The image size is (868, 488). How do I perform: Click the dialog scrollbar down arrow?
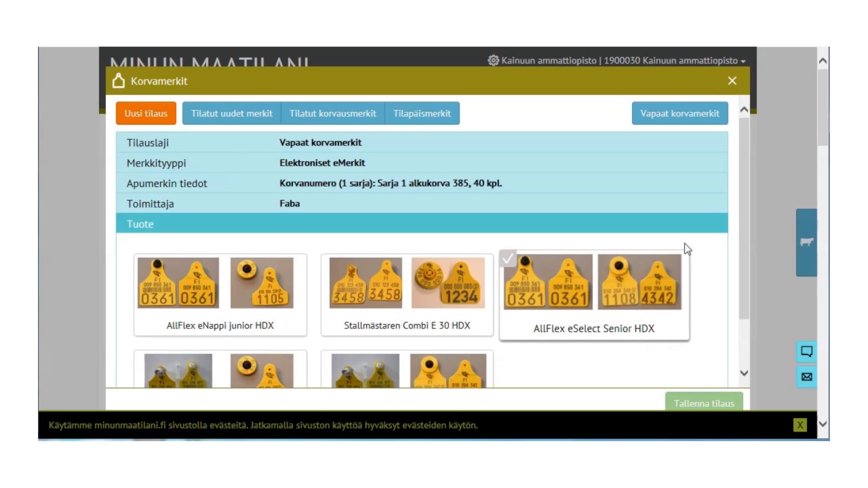coord(744,373)
